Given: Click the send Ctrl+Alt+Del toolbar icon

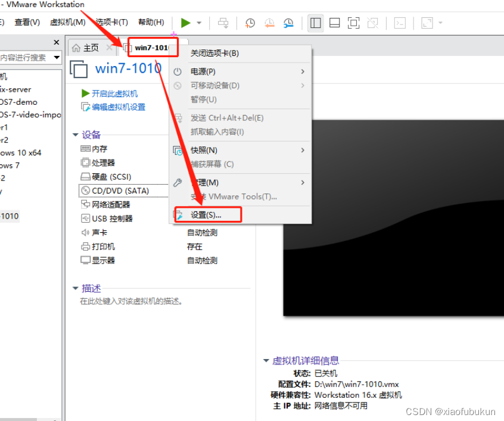Looking at the screenshot, I should click(x=223, y=23).
